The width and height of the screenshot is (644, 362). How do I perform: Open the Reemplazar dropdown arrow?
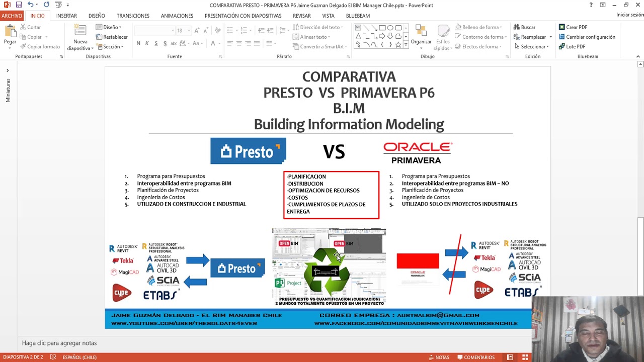point(550,37)
